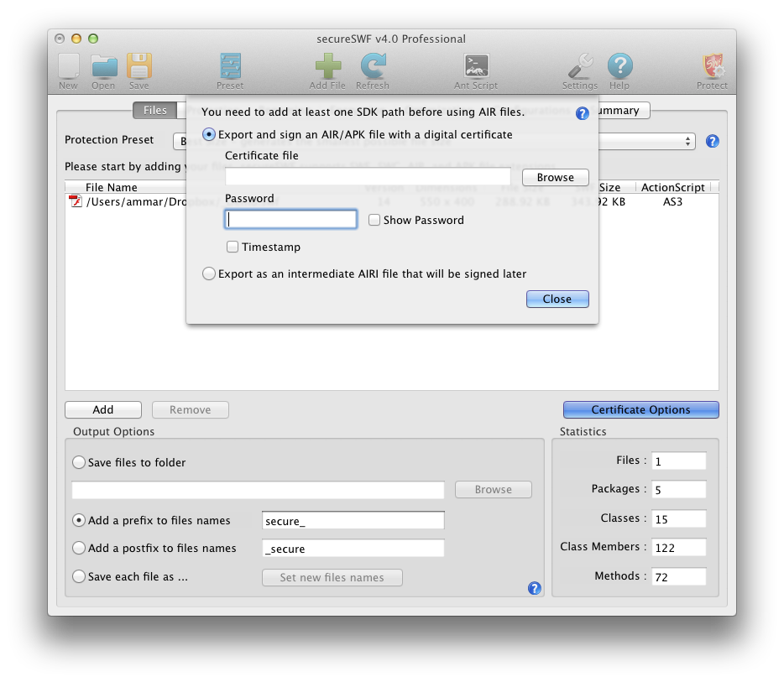Close the certificate options dialog

point(557,299)
